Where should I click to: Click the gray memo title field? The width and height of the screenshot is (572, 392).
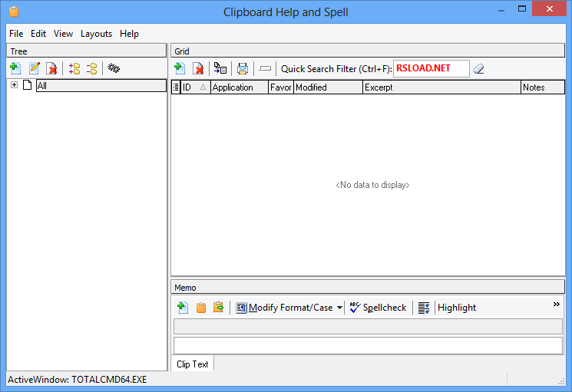(x=368, y=327)
